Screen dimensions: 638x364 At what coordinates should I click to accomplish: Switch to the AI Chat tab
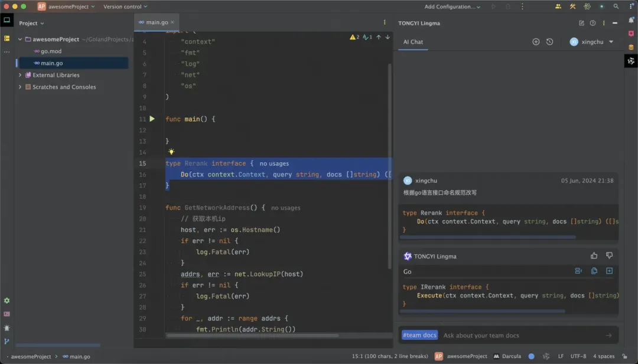413,42
